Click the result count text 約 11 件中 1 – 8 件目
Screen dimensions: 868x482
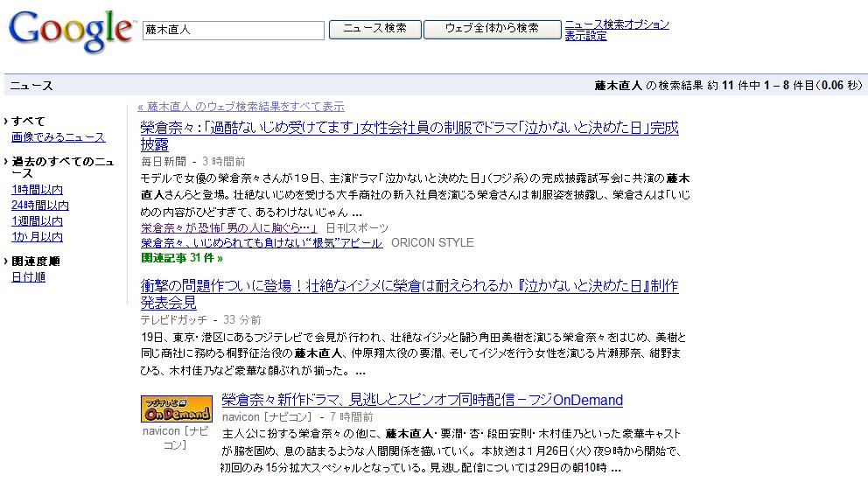click(760, 85)
